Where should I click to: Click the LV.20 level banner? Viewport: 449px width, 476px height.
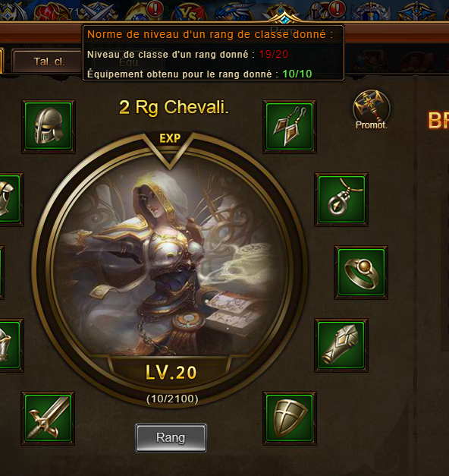coord(171,372)
